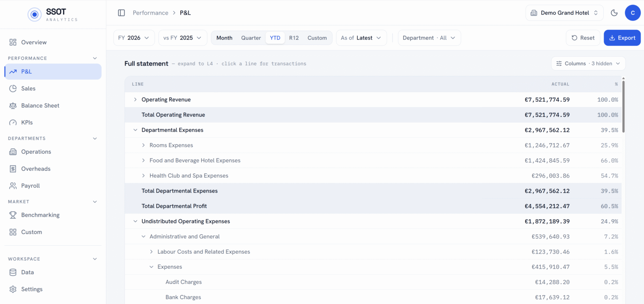Open the FY 2026 dropdown
The height and width of the screenshot is (304, 644).
134,38
